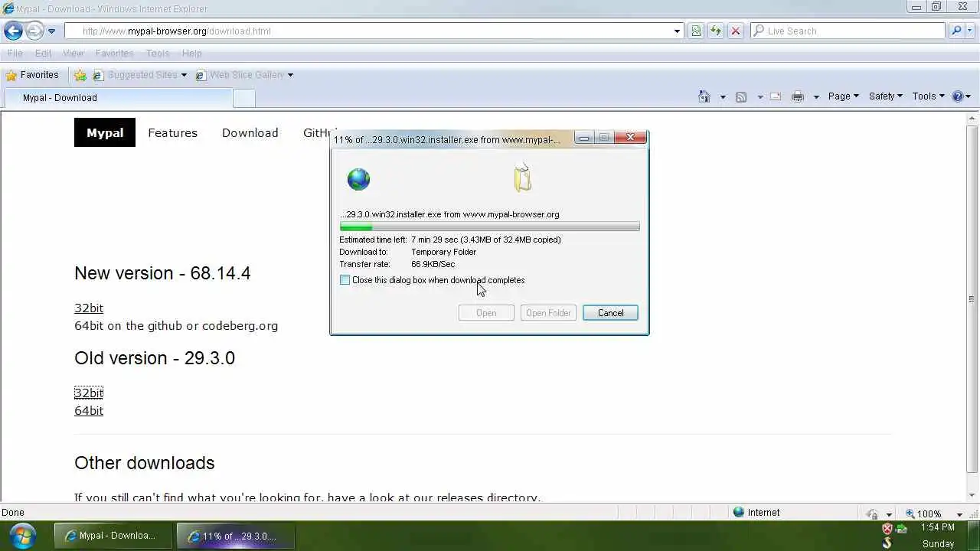Open the Favorites star button

(x=32, y=75)
